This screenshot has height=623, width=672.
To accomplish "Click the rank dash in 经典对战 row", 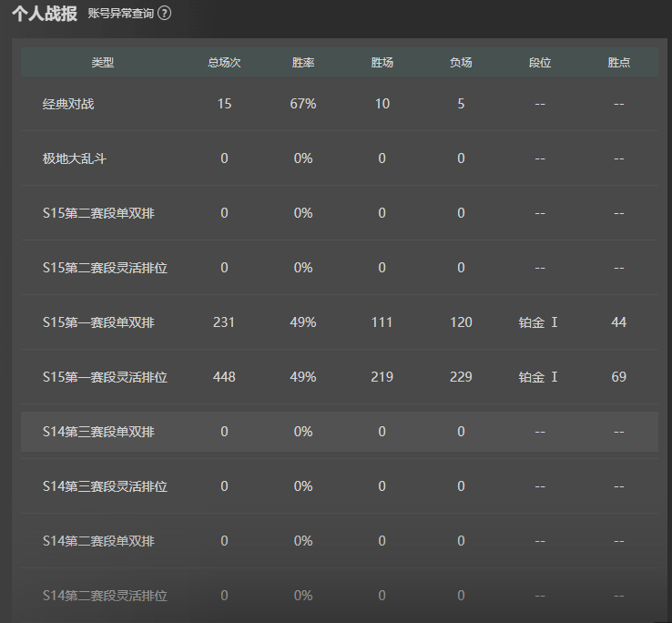I will pyautogui.click(x=540, y=104).
